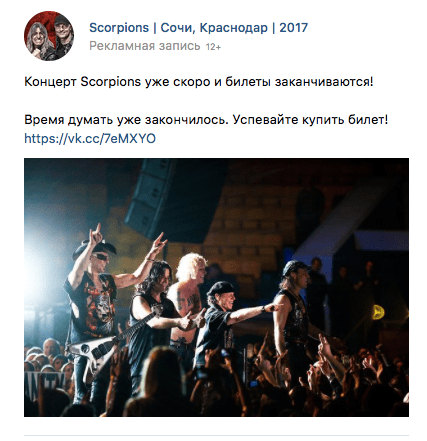Open the Scorpions group avatar

pyautogui.click(x=49, y=36)
